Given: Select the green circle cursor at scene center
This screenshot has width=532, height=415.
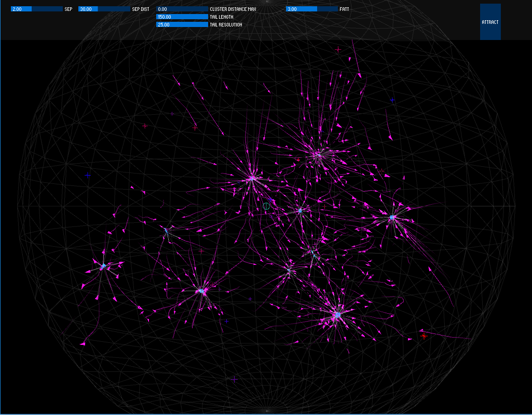Looking at the screenshot, I should 265,206.
